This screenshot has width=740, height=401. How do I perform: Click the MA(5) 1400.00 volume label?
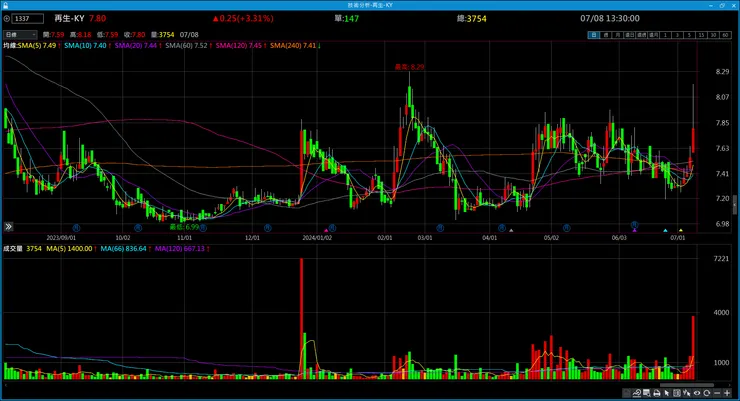[x=69, y=249]
